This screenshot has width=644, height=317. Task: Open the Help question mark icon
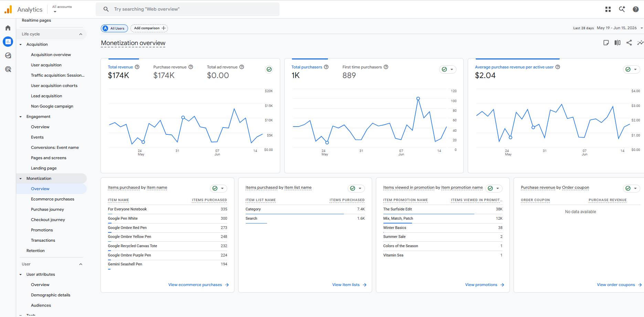635,9
